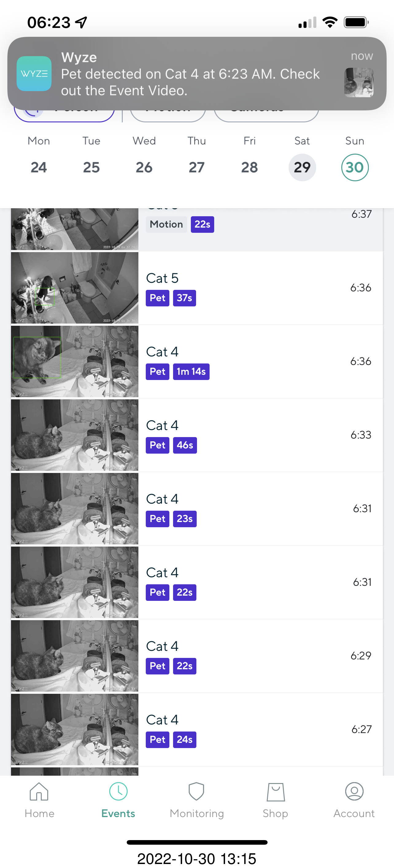Select Friday 28 date
The width and height of the screenshot is (394, 868).
[x=249, y=167]
